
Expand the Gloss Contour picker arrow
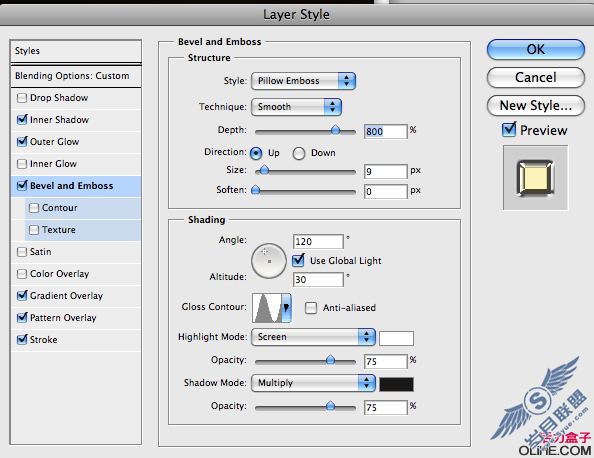pyautogui.click(x=287, y=308)
